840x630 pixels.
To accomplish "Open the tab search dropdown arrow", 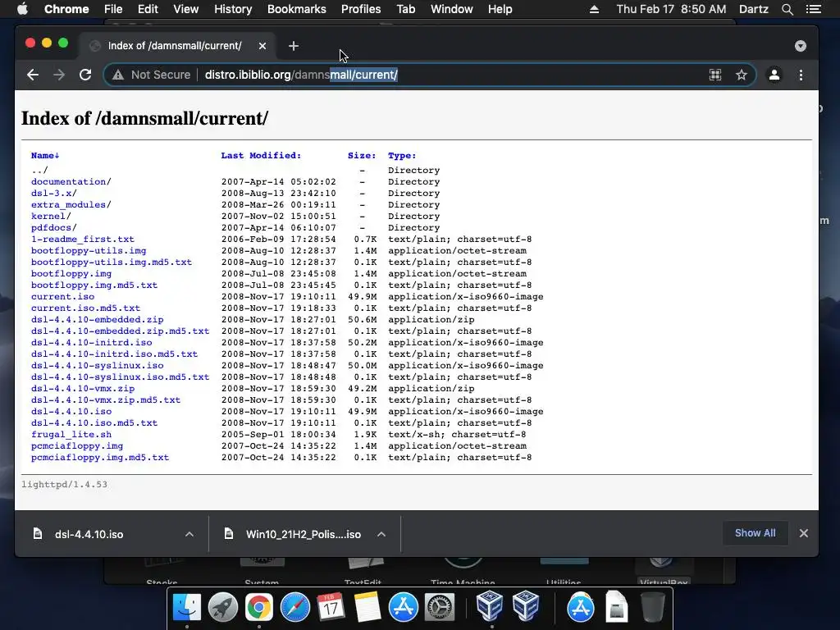I will [801, 46].
